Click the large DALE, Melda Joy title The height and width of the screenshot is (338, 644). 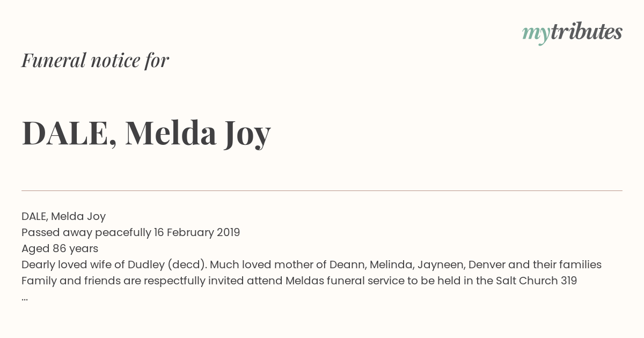146,133
